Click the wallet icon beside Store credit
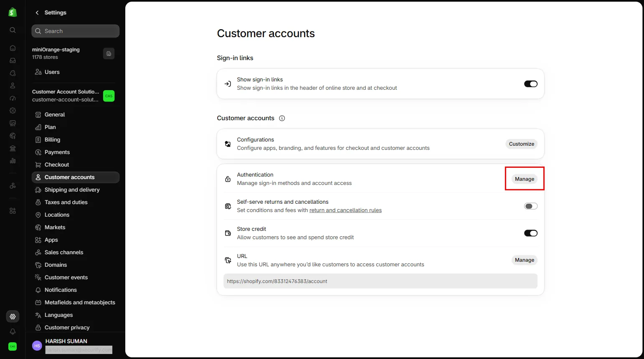The image size is (644, 359). pos(228,233)
